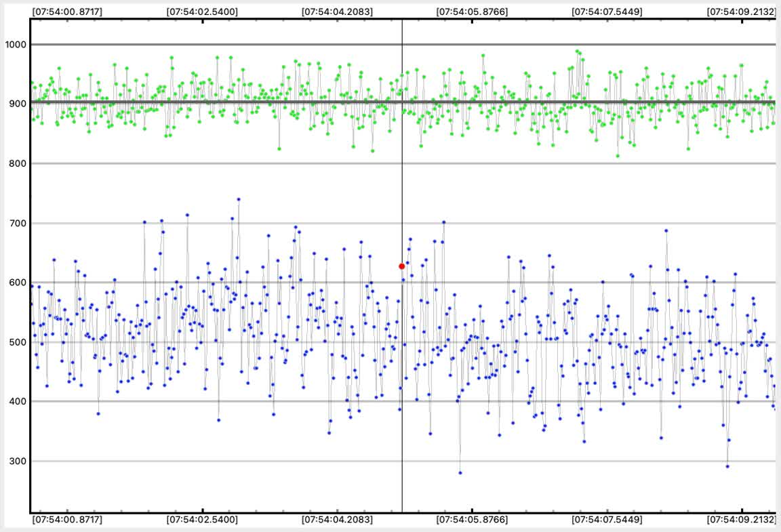The width and height of the screenshot is (781, 532).
Task: Select top axis timestamp 07:54:00.8717
Action: click(67, 12)
